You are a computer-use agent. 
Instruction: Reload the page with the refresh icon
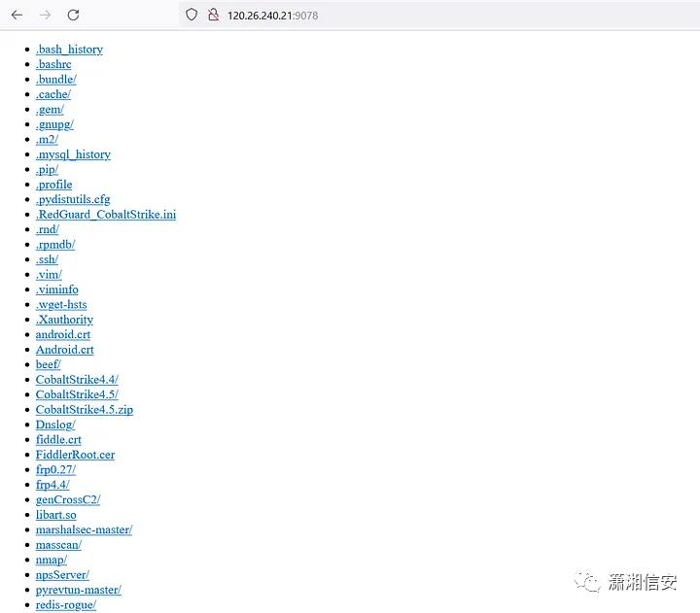coord(73,16)
